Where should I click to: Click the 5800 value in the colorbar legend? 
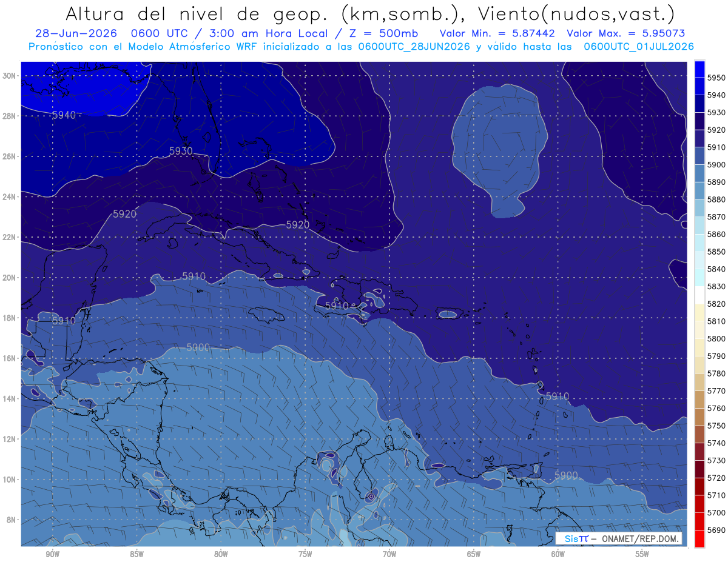coord(716,338)
